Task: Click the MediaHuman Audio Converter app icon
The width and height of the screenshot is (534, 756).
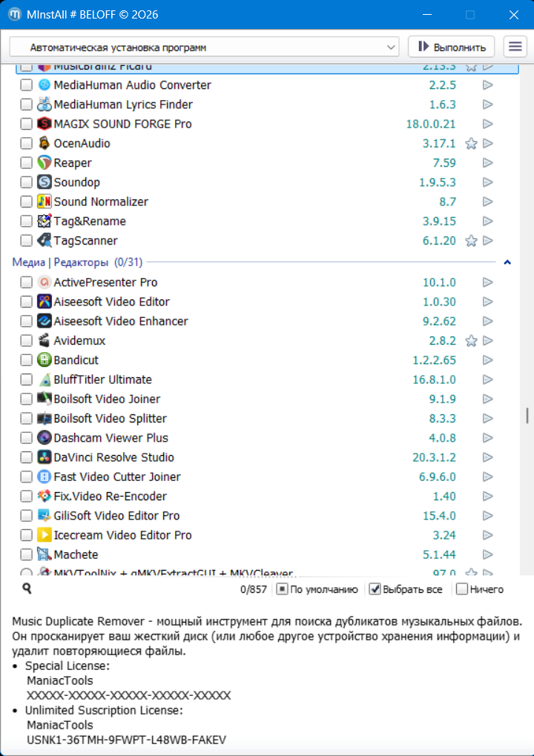Action: (44, 85)
